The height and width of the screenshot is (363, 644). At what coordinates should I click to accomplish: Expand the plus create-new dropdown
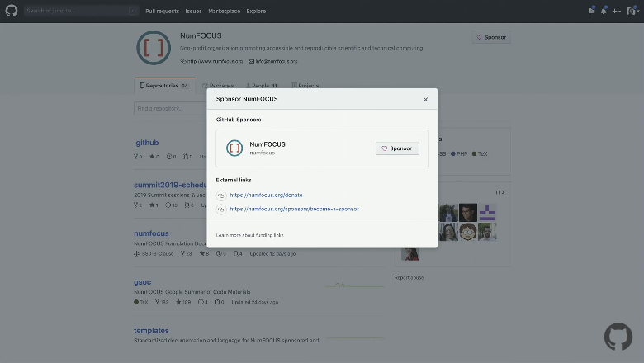[x=616, y=11]
